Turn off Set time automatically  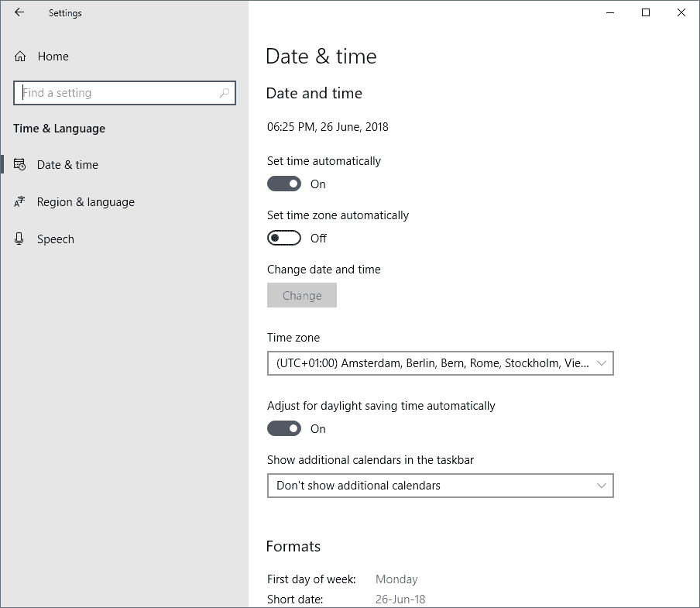pos(284,184)
